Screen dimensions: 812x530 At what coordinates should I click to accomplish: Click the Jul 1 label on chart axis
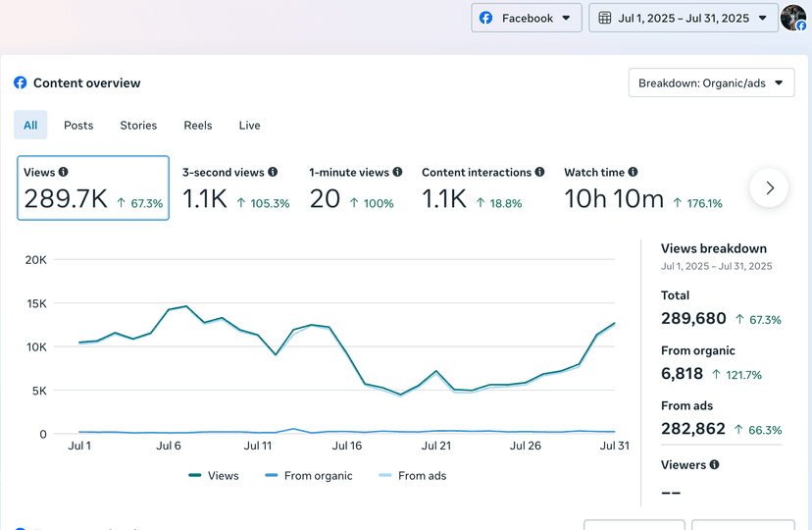(x=79, y=446)
